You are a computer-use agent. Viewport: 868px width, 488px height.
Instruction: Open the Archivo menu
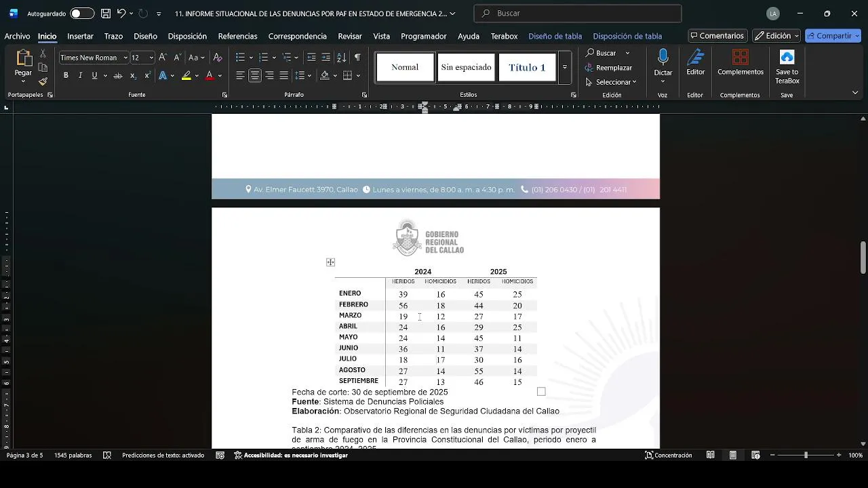[17, 36]
